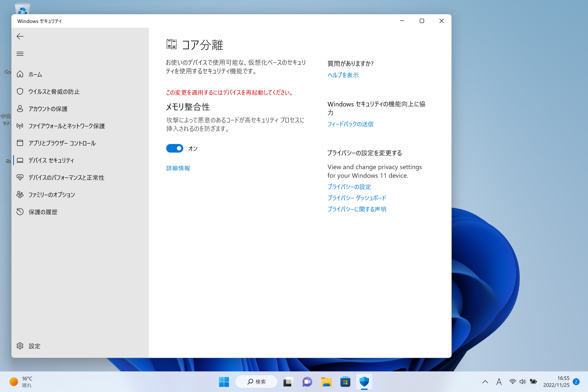Select the virus and threat protection shield icon
The height and width of the screenshot is (392, 588).
[x=20, y=92]
